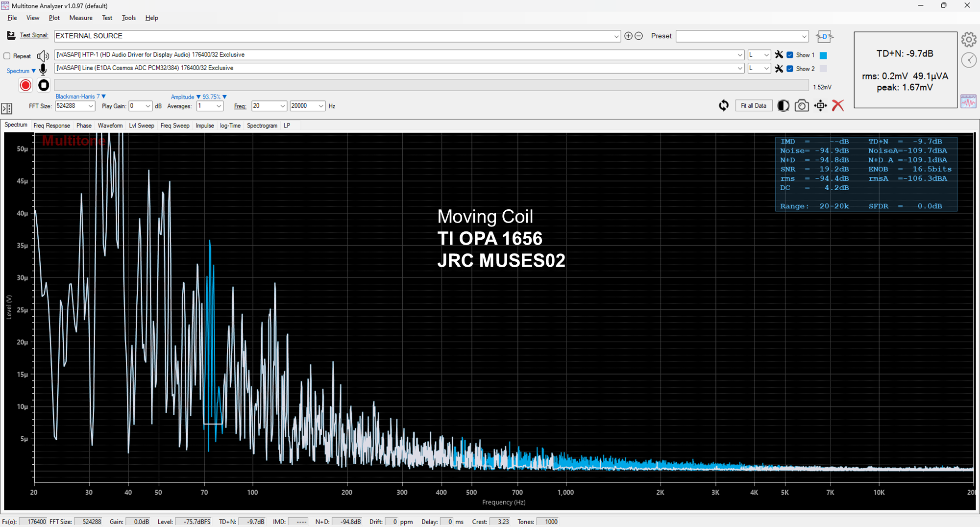Expand the Blackman-Harris 7 window selector
Screen dimensions: 980x527
80,97
